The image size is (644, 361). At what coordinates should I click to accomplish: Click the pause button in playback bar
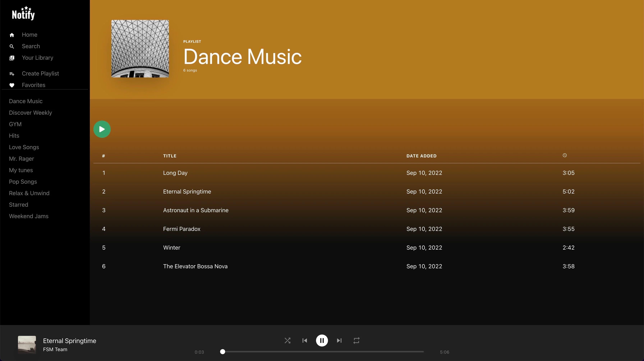coord(322,340)
